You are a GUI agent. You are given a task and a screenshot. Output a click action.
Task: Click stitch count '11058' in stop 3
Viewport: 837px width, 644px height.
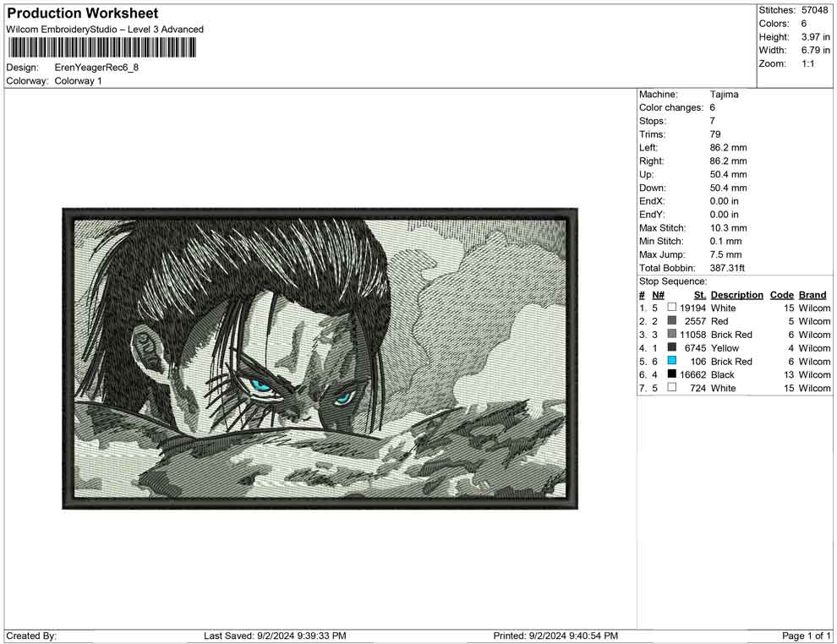click(x=693, y=335)
